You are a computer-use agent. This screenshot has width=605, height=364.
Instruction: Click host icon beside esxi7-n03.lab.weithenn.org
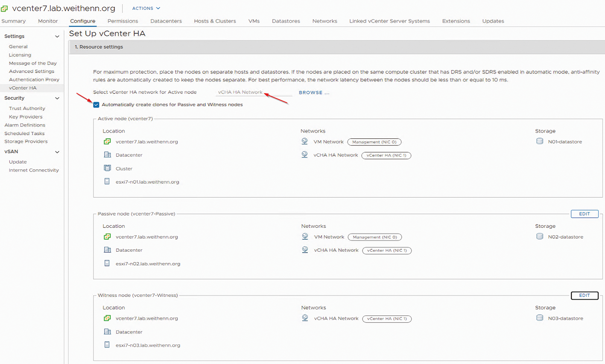(107, 345)
